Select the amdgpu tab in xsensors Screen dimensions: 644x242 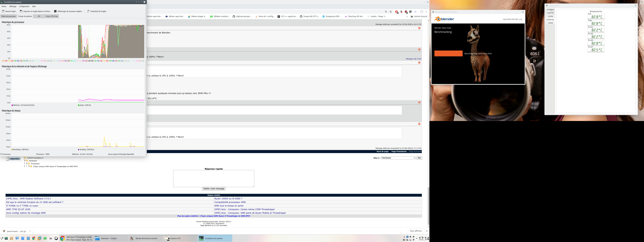(x=550, y=10)
